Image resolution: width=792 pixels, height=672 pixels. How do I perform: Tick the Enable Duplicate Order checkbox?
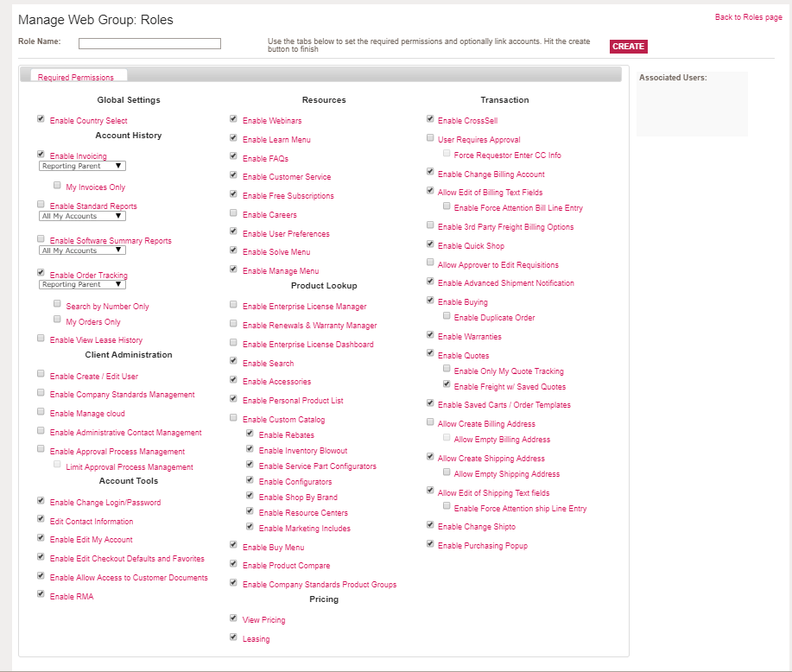(x=447, y=316)
